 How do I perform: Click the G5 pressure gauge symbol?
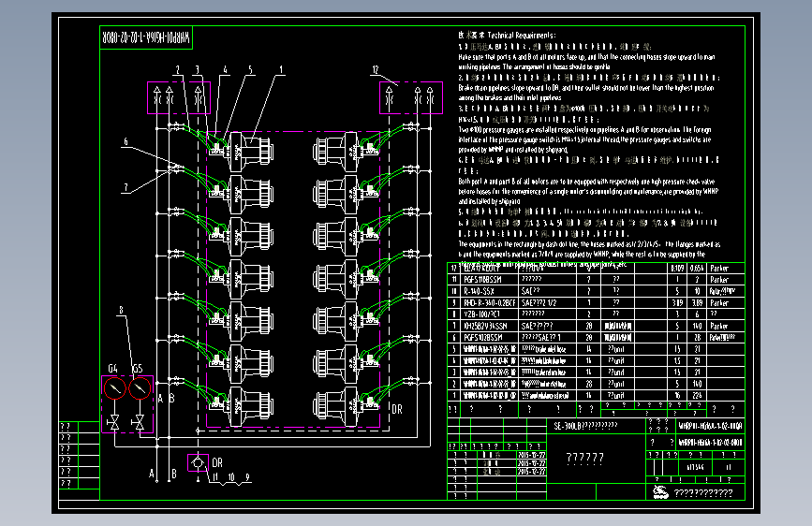pyautogui.click(x=140, y=388)
